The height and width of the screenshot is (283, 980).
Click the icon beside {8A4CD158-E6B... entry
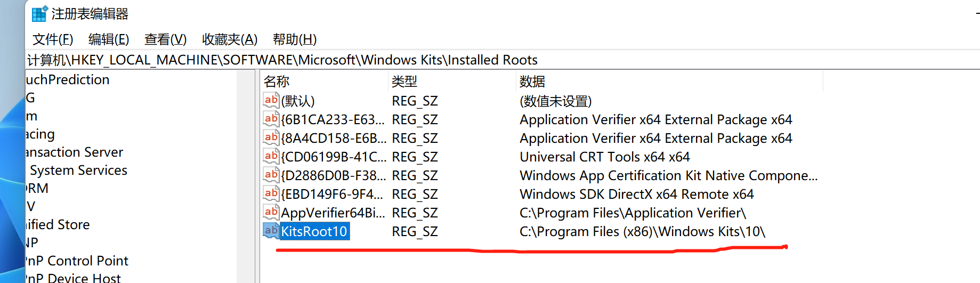[x=271, y=137]
